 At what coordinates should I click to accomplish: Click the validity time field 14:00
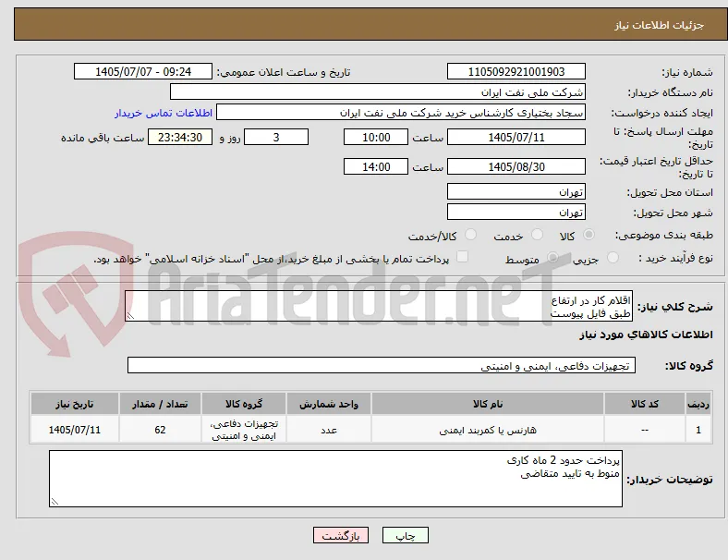point(376,166)
